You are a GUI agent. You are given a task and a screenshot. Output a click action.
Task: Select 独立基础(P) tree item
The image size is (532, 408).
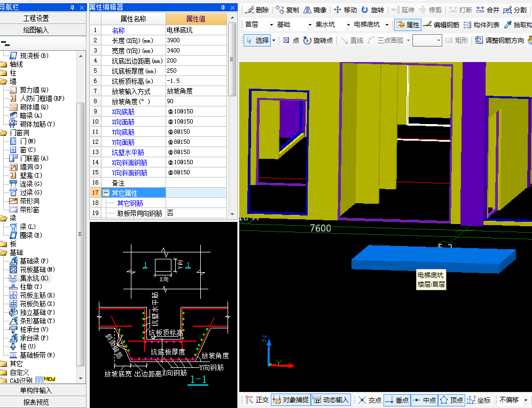[x=33, y=312]
